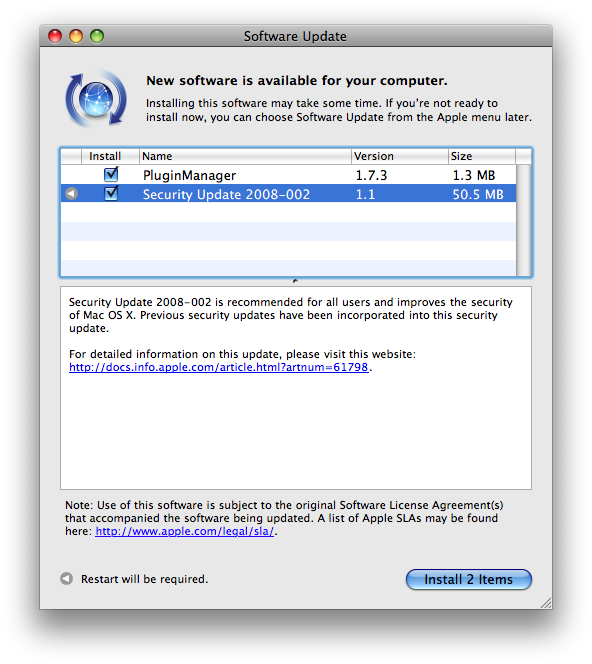The width and height of the screenshot is (592, 664).
Task: Open the docs.info.apple.com article link
Action: point(219,367)
